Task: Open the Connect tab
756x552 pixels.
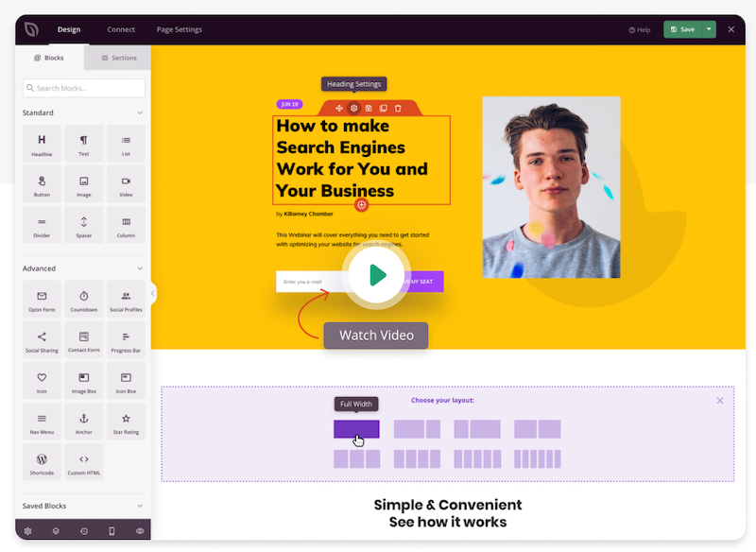Action: 121,29
